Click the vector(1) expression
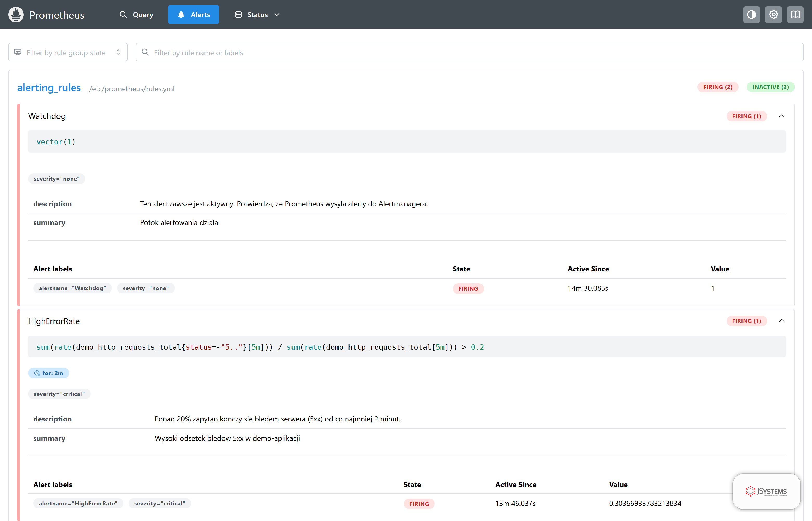 click(x=56, y=142)
